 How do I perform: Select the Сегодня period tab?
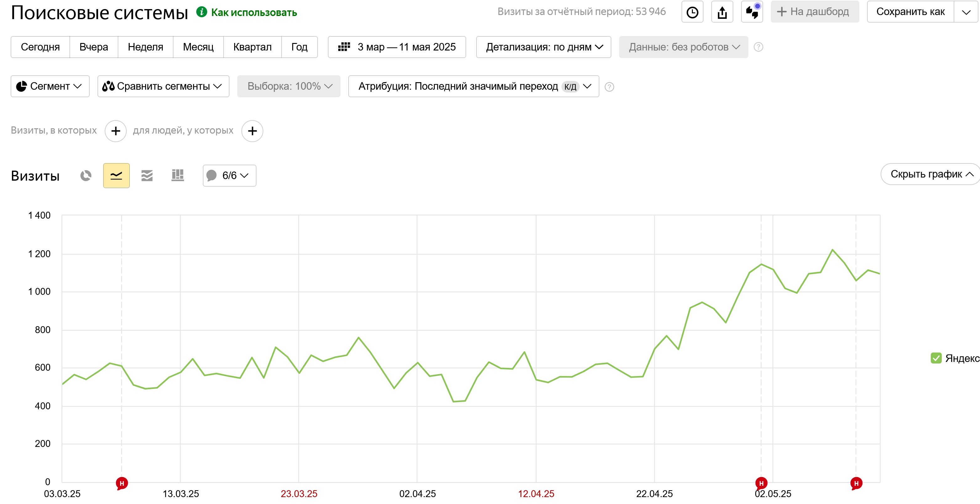(40, 47)
